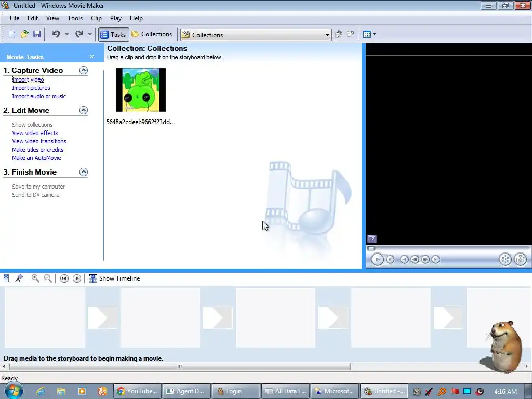Image resolution: width=532 pixels, height=399 pixels.
Task: Select the first empty storyboard cell
Action: click(x=45, y=317)
